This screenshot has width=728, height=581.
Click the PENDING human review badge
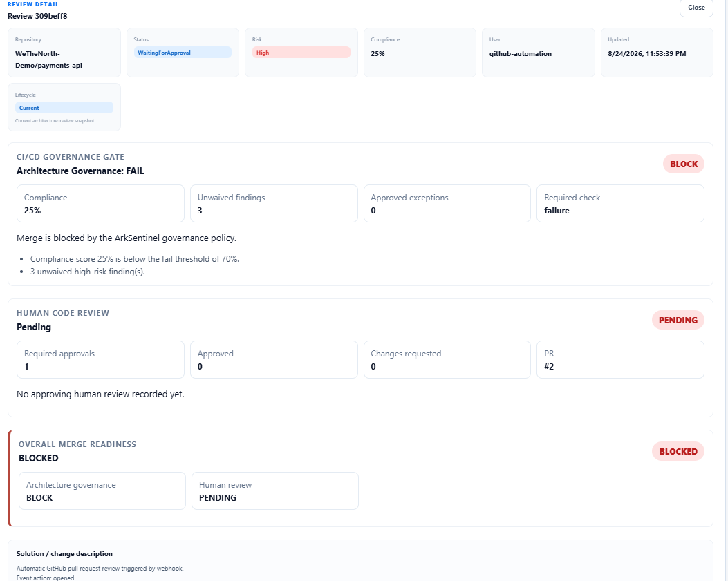pos(678,320)
